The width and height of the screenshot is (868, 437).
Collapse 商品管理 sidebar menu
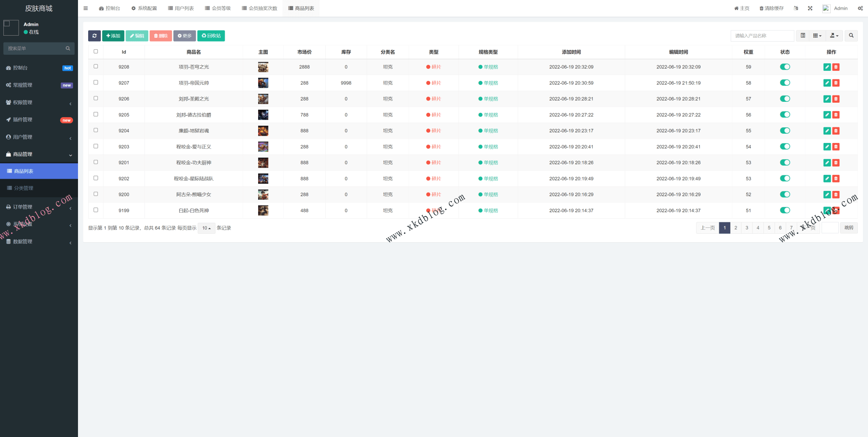click(x=39, y=154)
